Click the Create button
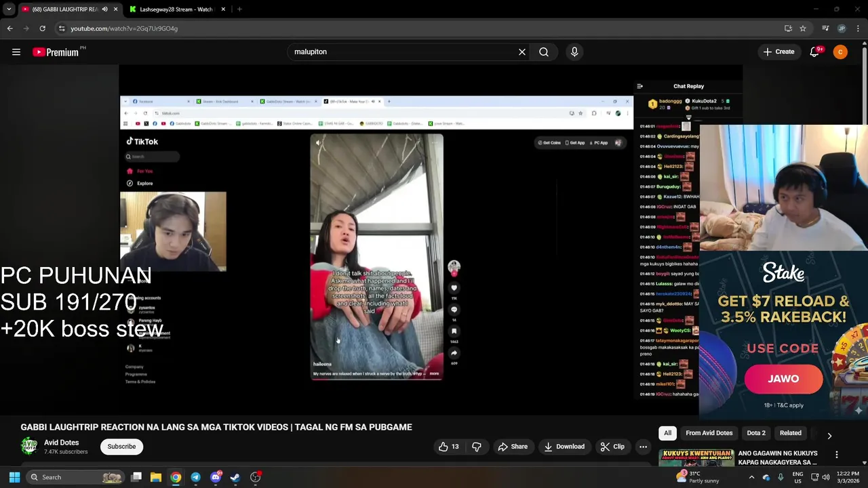868x488 pixels. click(778, 52)
